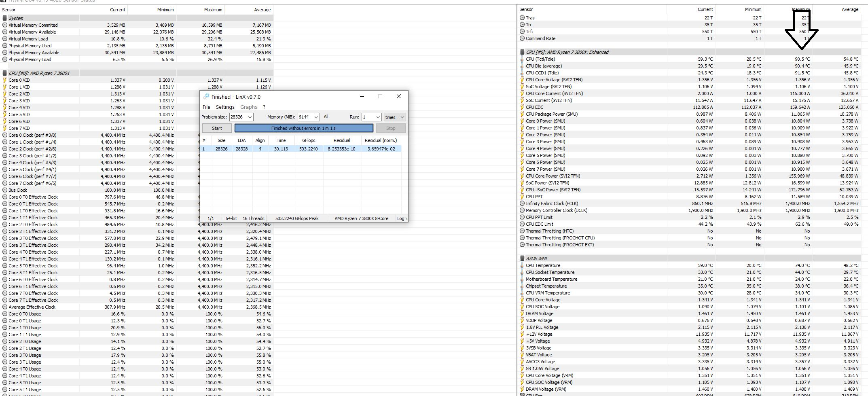This screenshot has height=396, width=868.
Task: Click the 'Finished without errors' progress bar
Action: (x=304, y=128)
